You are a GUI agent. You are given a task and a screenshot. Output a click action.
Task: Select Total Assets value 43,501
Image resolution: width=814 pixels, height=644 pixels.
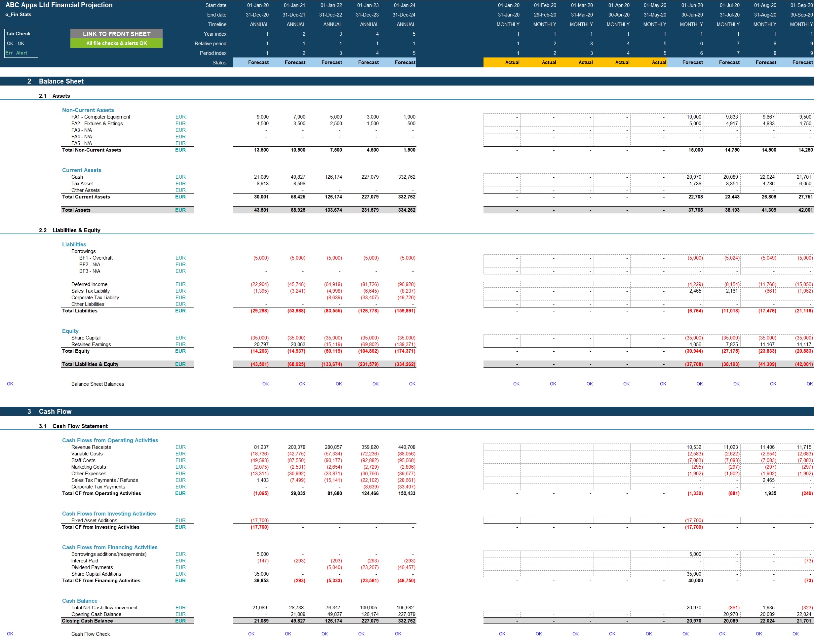261,210
